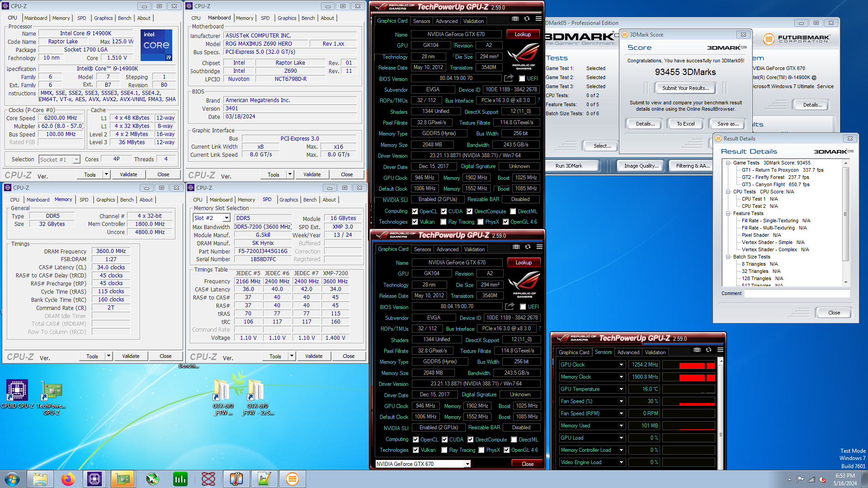Toggle the UEFI checkbox in lower GPU-Z
This screenshot has width=868, height=488.
click(x=523, y=307)
